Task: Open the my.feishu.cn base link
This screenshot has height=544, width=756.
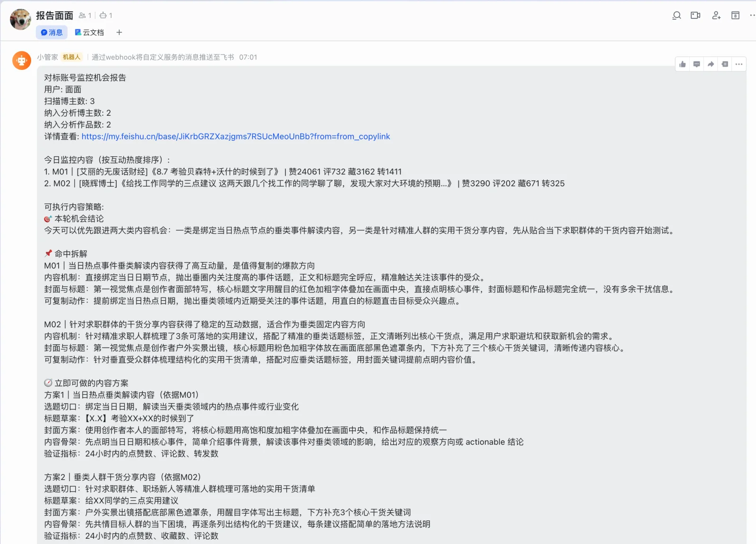Action: [236, 136]
